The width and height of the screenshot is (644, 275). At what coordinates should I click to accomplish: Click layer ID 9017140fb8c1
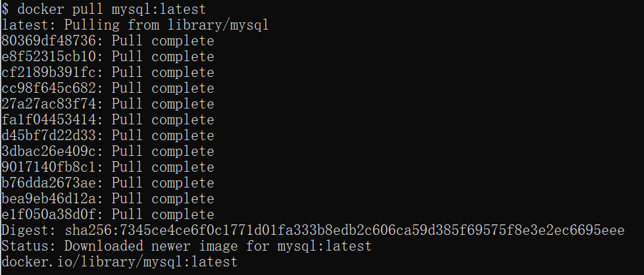[52, 167]
